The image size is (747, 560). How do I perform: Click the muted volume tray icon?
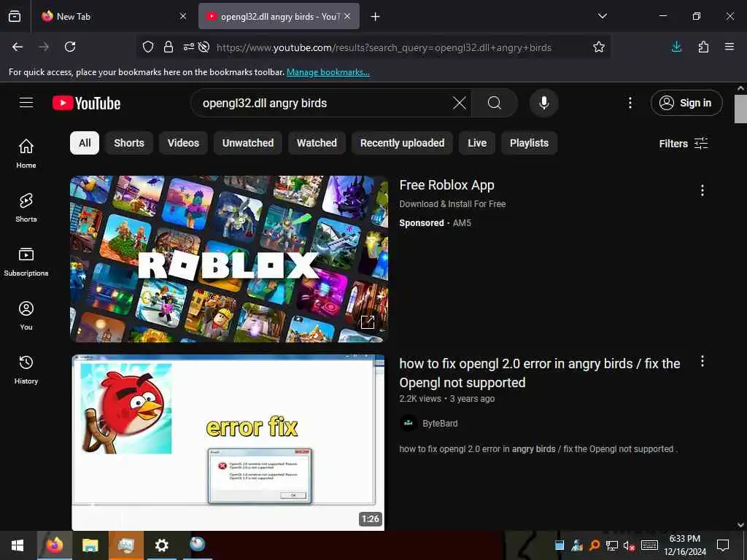click(x=629, y=545)
